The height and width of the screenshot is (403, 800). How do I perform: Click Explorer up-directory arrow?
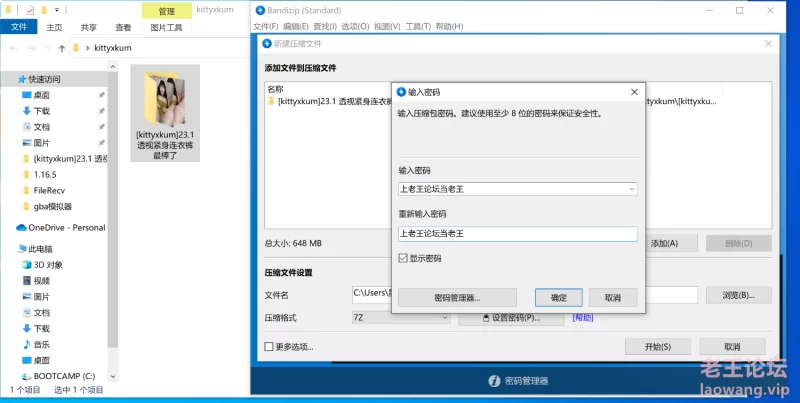[62, 48]
